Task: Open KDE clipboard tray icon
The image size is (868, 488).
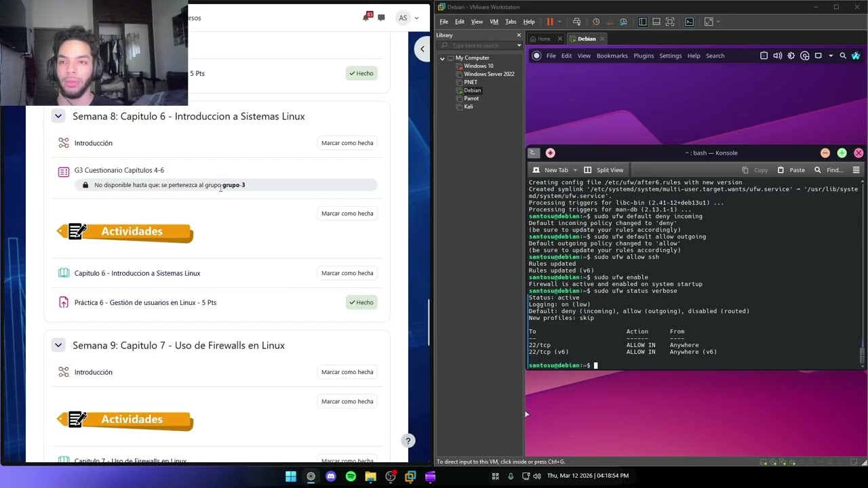Action: pos(764,56)
